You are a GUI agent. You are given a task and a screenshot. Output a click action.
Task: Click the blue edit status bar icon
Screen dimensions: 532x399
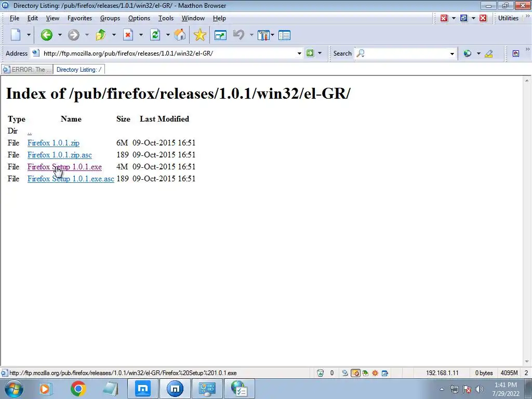[385, 373]
